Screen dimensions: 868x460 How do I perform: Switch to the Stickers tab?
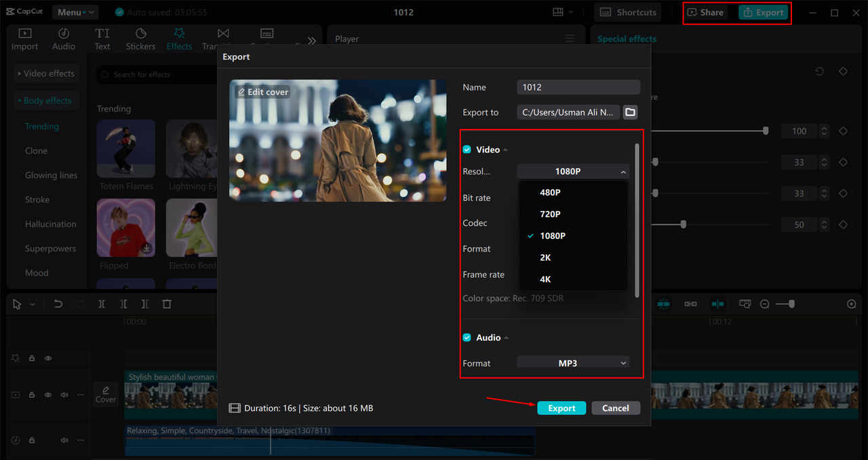141,39
